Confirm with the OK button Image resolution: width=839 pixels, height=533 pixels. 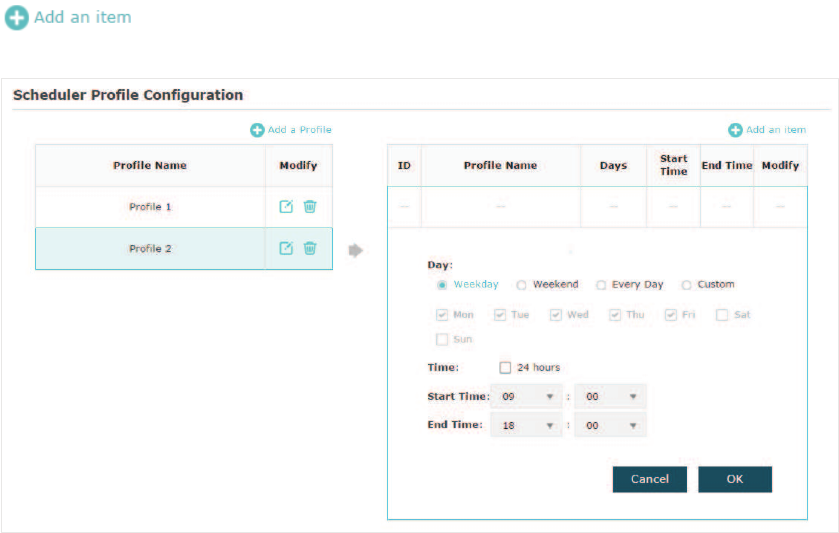click(x=735, y=479)
